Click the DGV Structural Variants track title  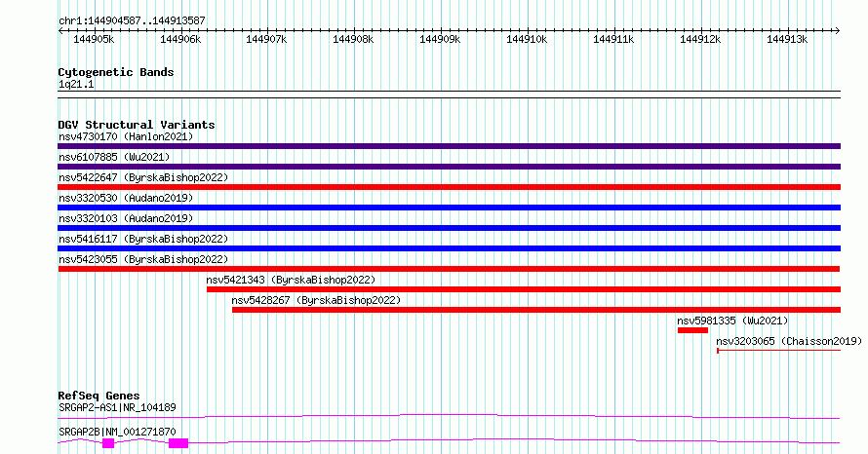pyautogui.click(x=137, y=125)
